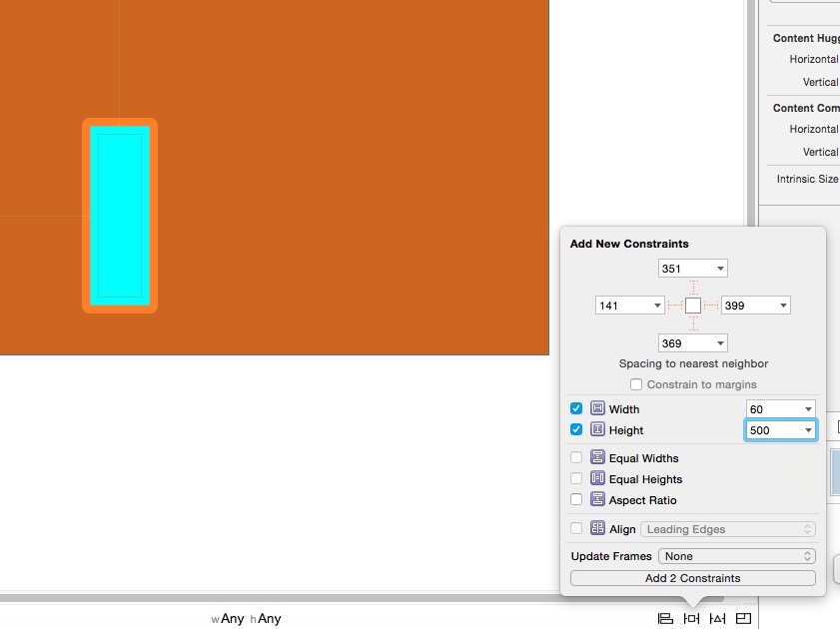840x629 pixels.
Task: Open the right spacing 399 dropdown arrow
Action: click(x=782, y=306)
